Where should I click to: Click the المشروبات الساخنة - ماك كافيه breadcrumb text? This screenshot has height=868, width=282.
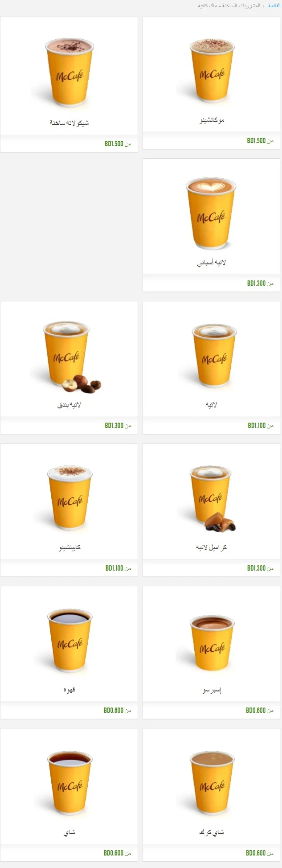[x=229, y=6]
